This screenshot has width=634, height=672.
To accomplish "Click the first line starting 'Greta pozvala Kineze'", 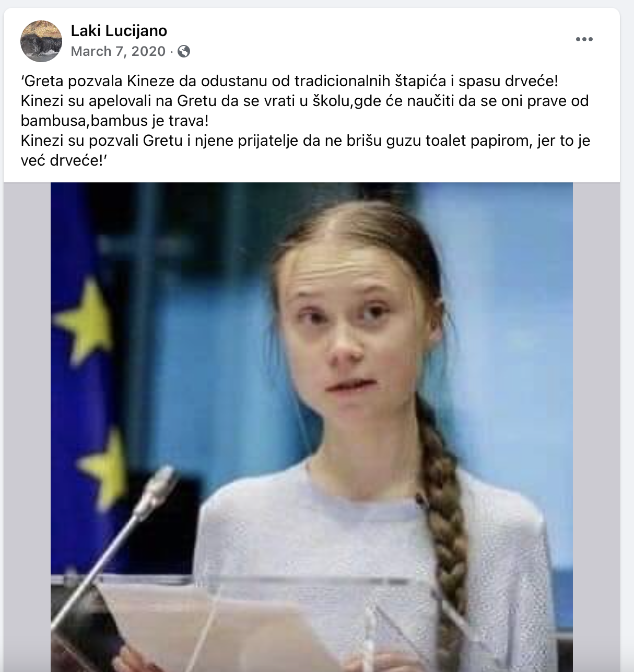I will [x=290, y=81].
